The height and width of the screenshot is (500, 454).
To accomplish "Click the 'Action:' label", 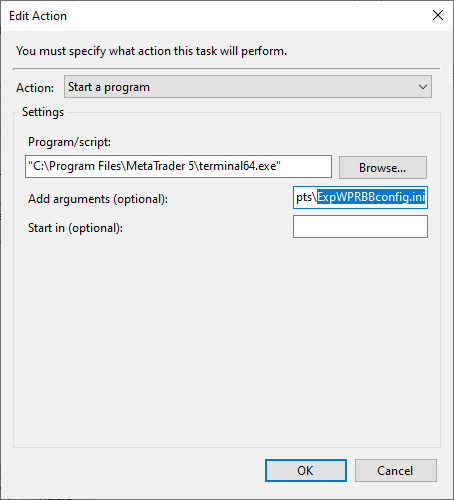I will [x=35, y=88].
